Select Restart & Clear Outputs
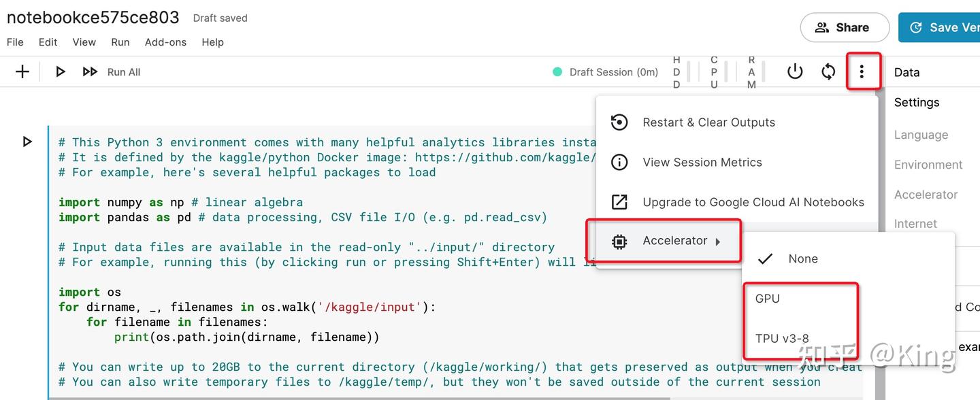This screenshot has width=980, height=400. click(708, 122)
